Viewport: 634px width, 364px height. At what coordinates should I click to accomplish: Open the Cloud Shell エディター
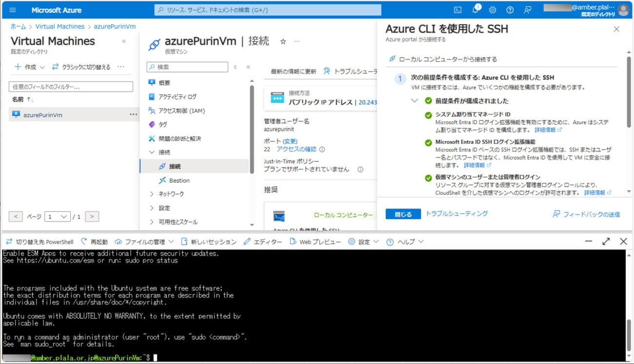pyautogui.click(x=262, y=242)
